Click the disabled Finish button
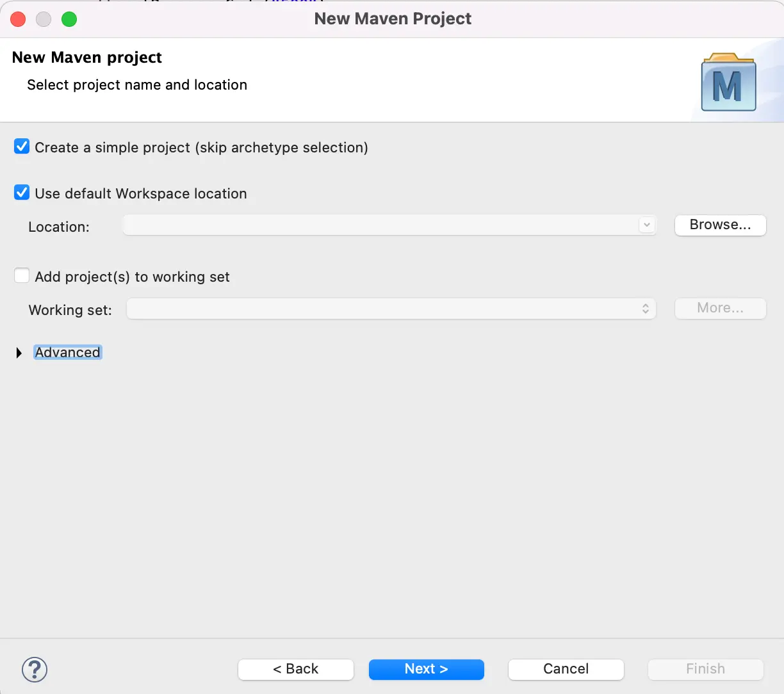This screenshot has width=784, height=694. (705, 669)
